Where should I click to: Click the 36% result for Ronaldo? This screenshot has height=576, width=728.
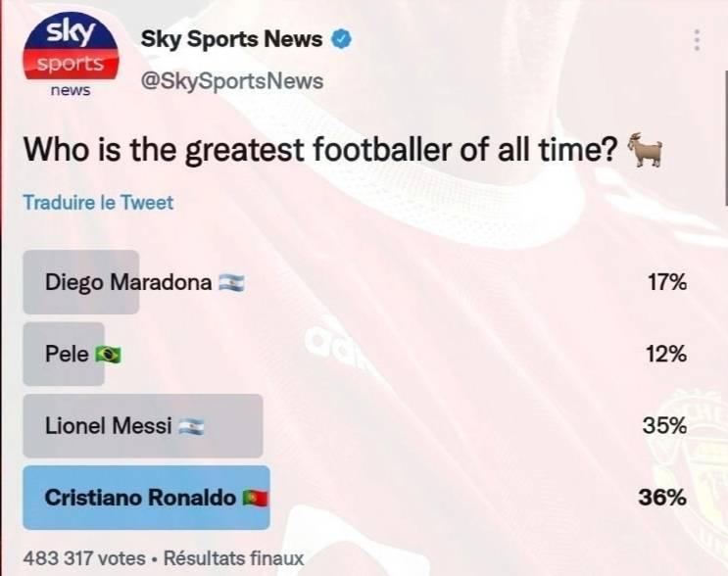pos(662,498)
